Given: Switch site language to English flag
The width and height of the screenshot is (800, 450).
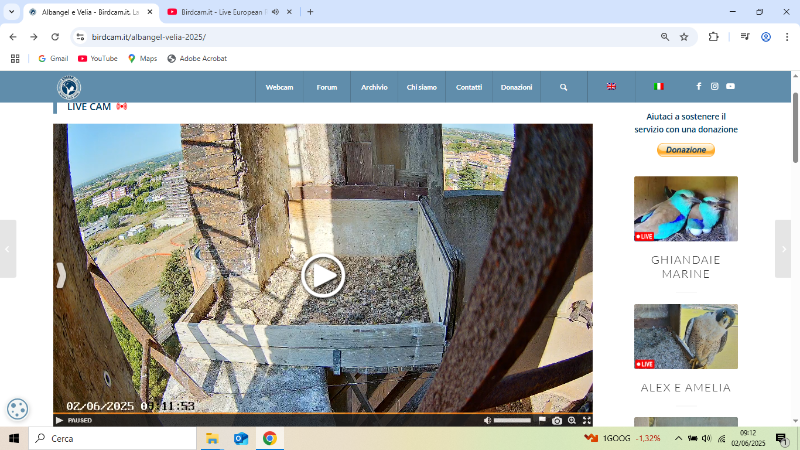Looking at the screenshot, I should tap(611, 87).
